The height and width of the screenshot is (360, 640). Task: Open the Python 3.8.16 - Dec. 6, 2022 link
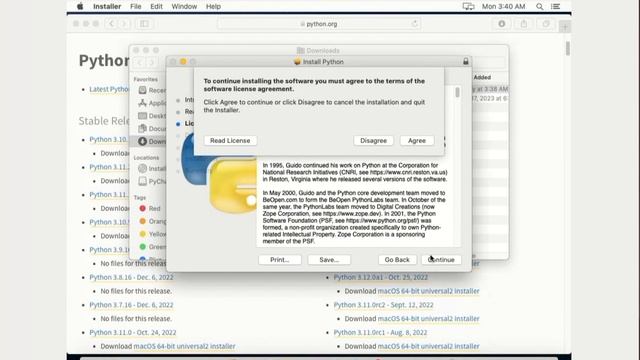click(131, 277)
